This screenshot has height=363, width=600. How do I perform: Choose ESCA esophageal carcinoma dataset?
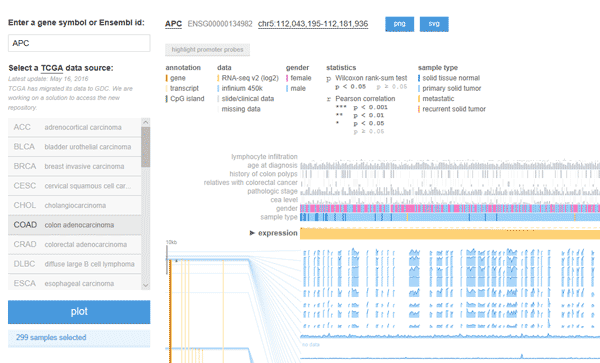tap(75, 283)
